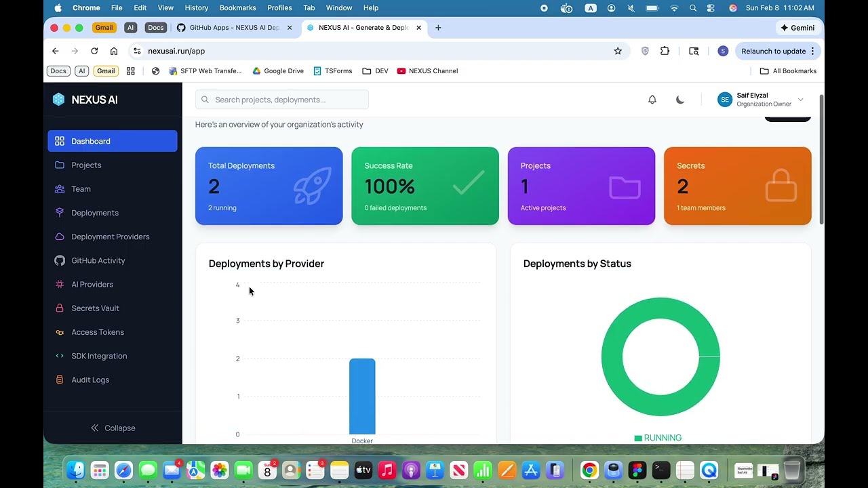868x488 pixels.
Task: Open the Profiles menu
Action: pos(279,8)
